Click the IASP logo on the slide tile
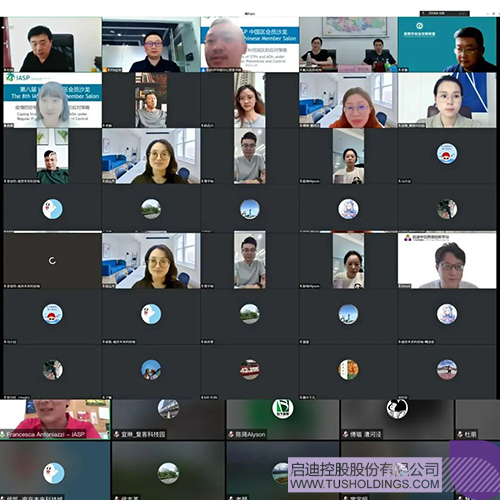The image size is (500, 500). (x=18, y=78)
